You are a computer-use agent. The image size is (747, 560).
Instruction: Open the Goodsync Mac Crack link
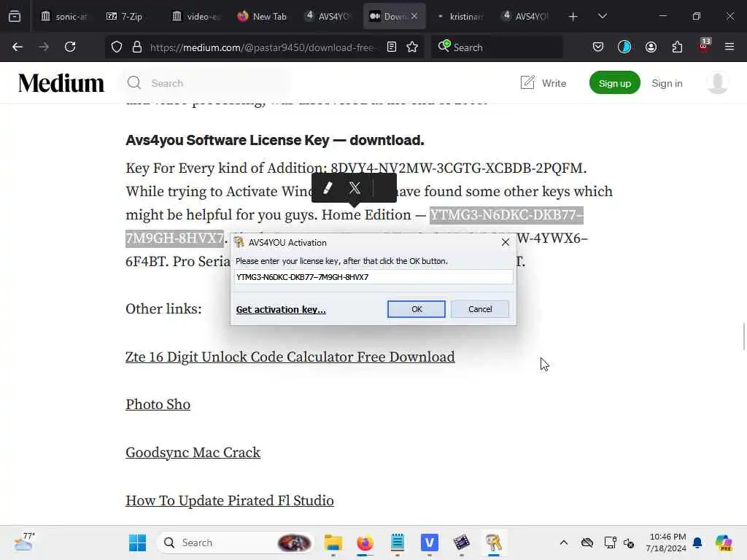(193, 452)
